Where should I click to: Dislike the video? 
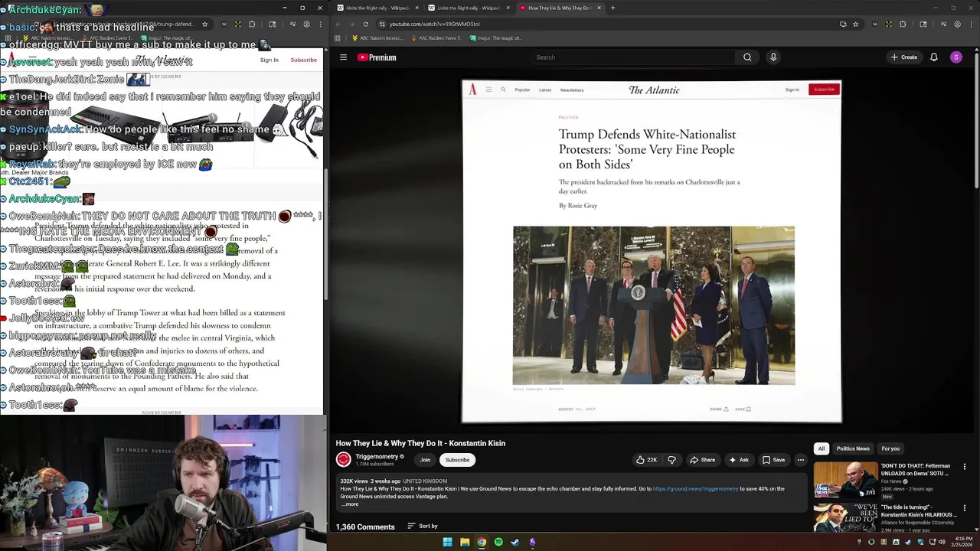671,460
